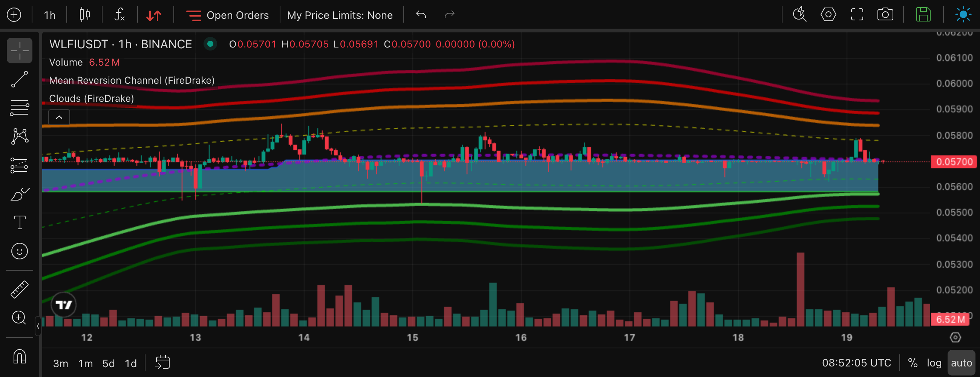Select the zoom in magnifier tool

(x=19, y=318)
